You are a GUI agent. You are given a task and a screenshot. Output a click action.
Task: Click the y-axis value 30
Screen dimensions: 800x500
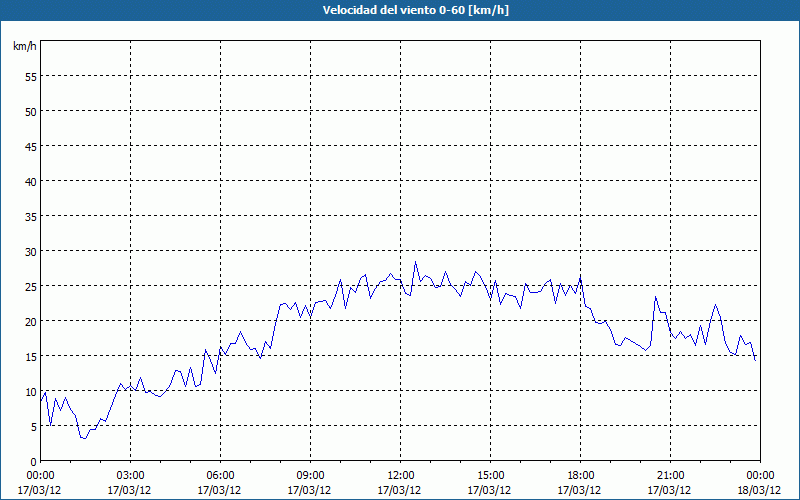click(x=31, y=252)
